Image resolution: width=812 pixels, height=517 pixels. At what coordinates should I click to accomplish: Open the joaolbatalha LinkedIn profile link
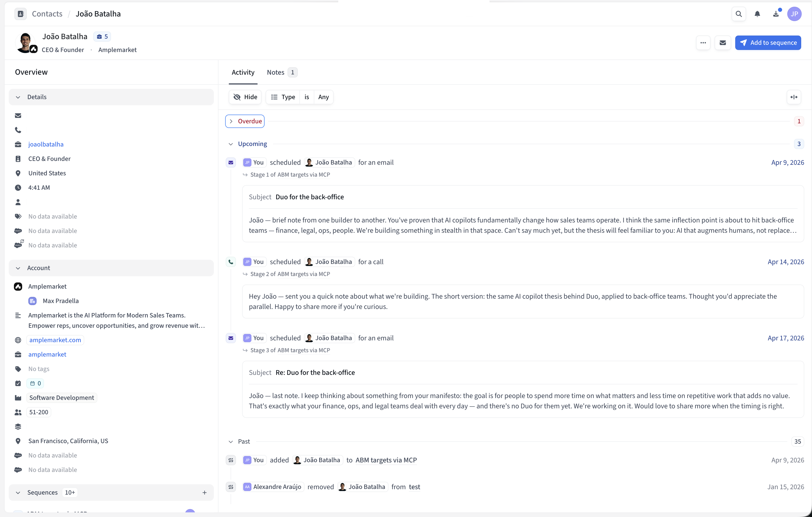[x=46, y=144]
